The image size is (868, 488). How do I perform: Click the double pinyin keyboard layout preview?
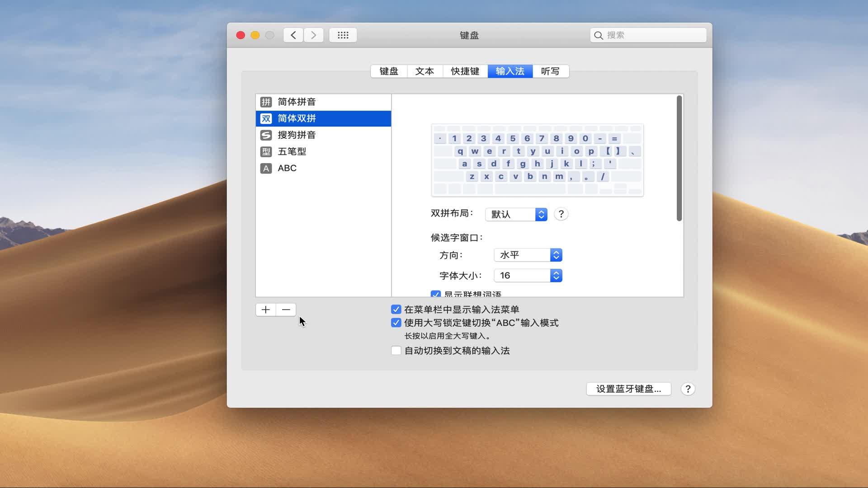(x=538, y=160)
